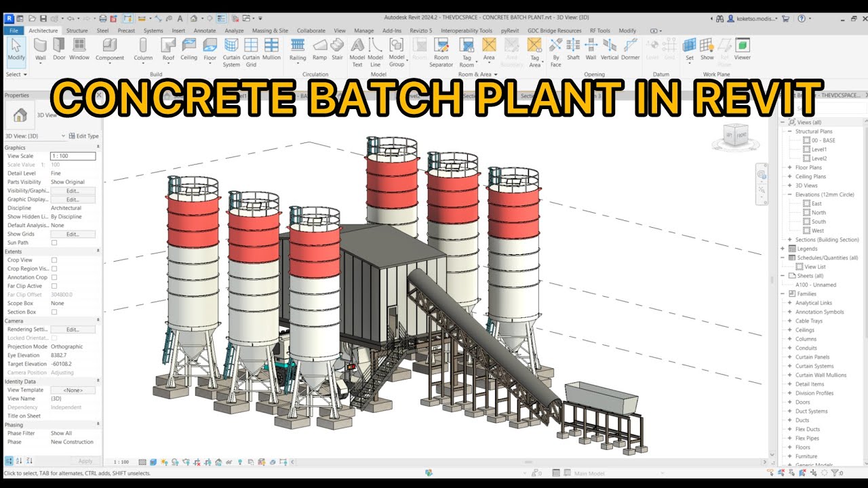
Task: Select the Stair tool
Action: coord(337,49)
